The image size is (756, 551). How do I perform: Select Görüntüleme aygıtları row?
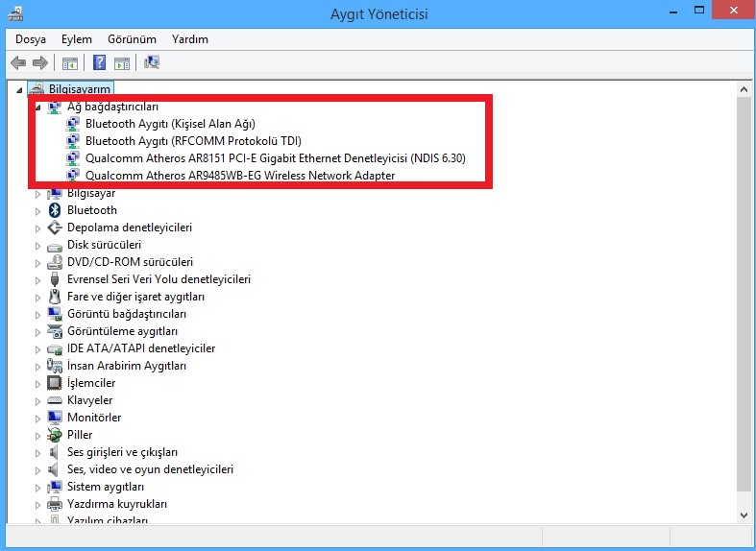[x=122, y=331]
